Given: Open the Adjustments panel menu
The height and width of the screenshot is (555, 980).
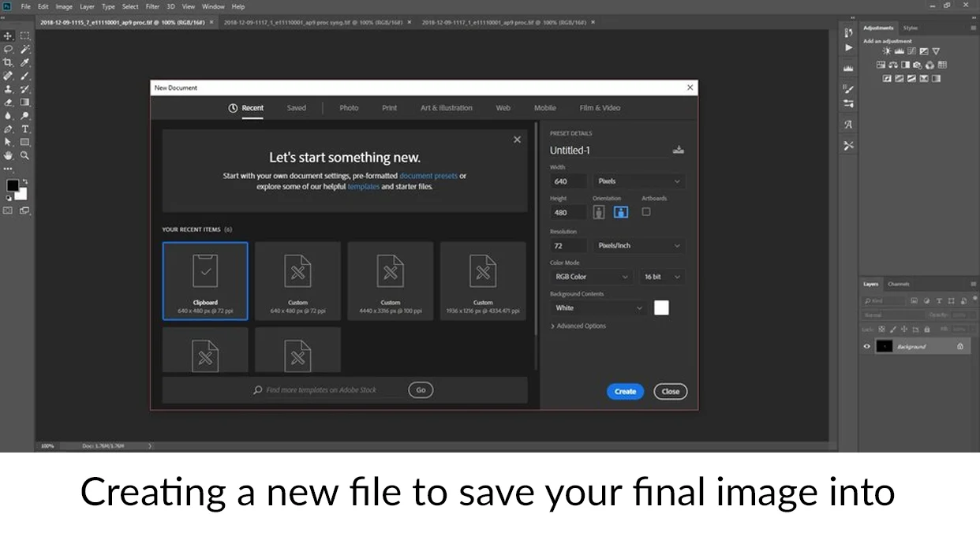Looking at the screenshot, I should tap(973, 28).
